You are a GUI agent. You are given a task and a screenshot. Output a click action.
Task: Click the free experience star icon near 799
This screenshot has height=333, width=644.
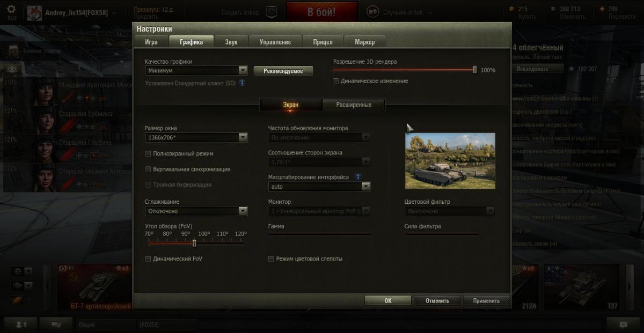pyautogui.click(x=602, y=9)
